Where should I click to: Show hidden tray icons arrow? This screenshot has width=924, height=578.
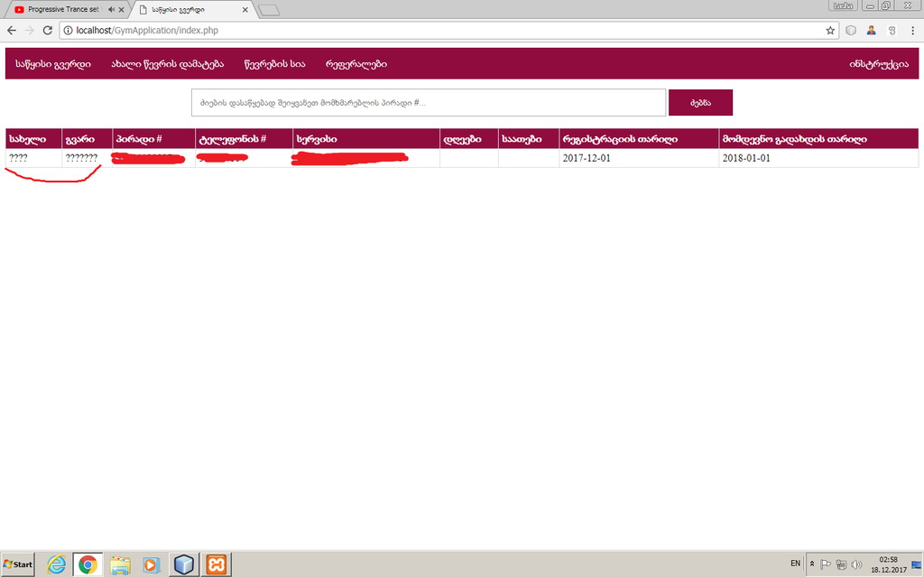coord(812,564)
